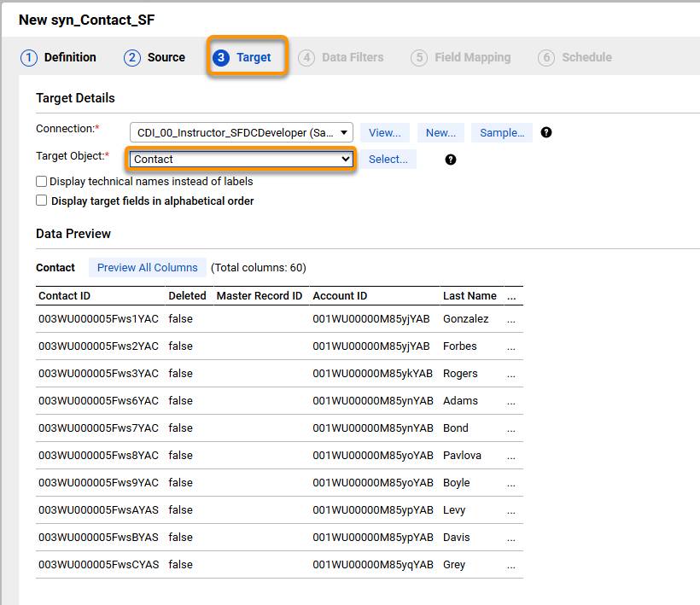Click last name Pavlova
The width and height of the screenshot is (700, 605).
[x=462, y=455]
